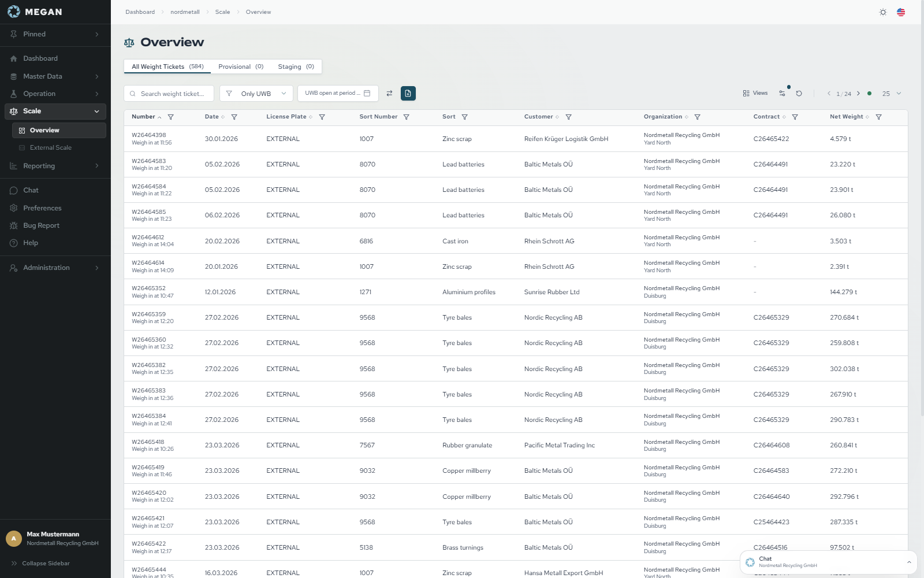Image resolution: width=924 pixels, height=578 pixels.
Task: Open Preferences from sidebar
Action: coord(55,208)
